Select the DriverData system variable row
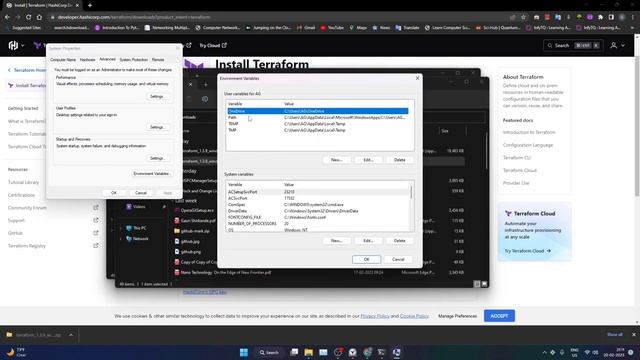Viewport: 640px width, 360px height. [x=318, y=211]
